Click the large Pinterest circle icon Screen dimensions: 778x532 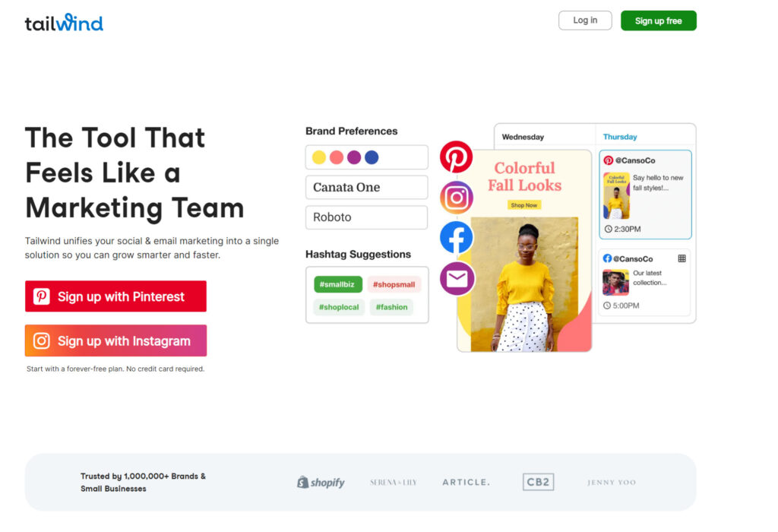pyautogui.click(x=456, y=157)
